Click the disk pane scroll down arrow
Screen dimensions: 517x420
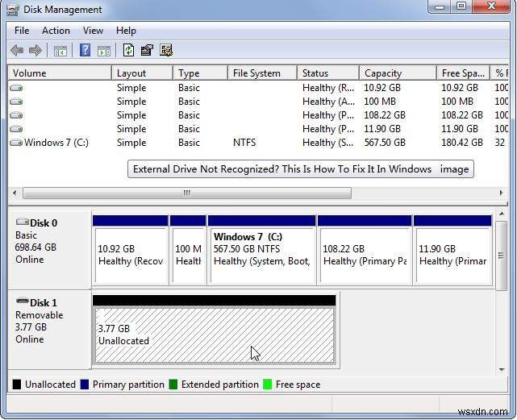tap(502, 370)
